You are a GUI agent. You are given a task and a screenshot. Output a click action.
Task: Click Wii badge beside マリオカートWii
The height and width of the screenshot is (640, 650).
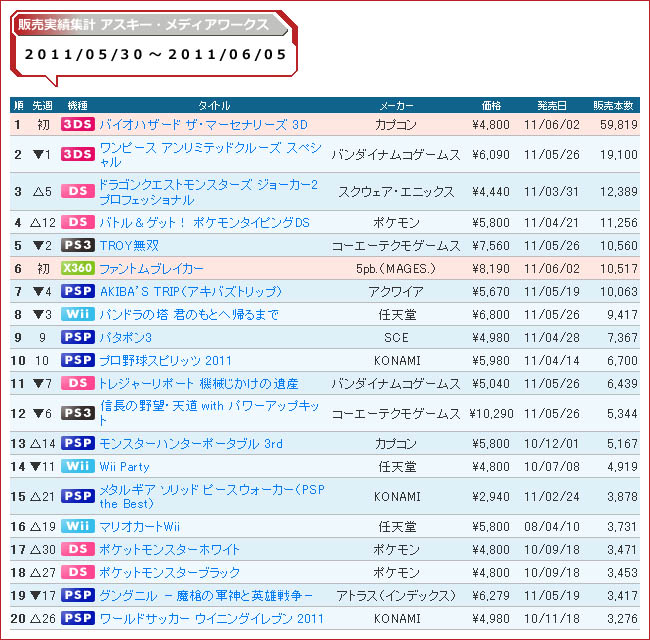(78, 526)
